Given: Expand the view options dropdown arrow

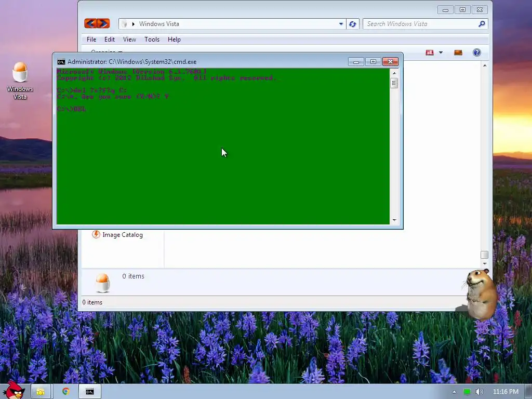Looking at the screenshot, I should 441,52.
